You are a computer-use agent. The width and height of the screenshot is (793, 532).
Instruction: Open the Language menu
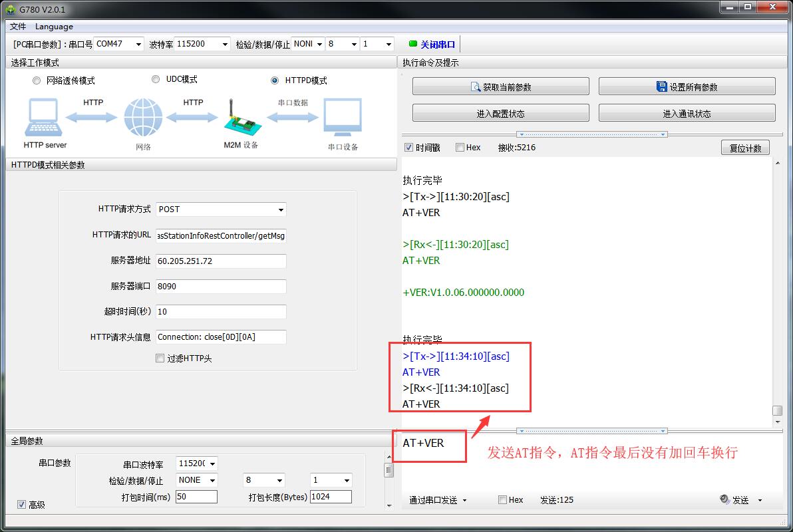click(54, 27)
